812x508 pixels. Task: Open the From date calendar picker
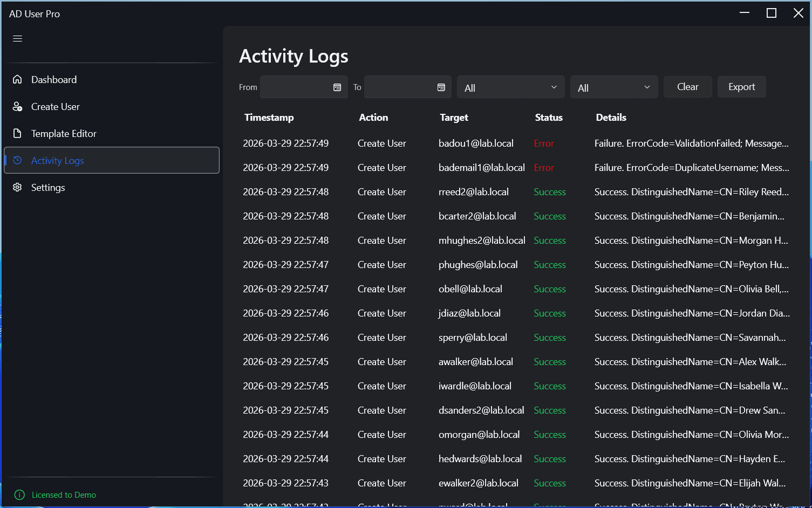pyautogui.click(x=337, y=87)
